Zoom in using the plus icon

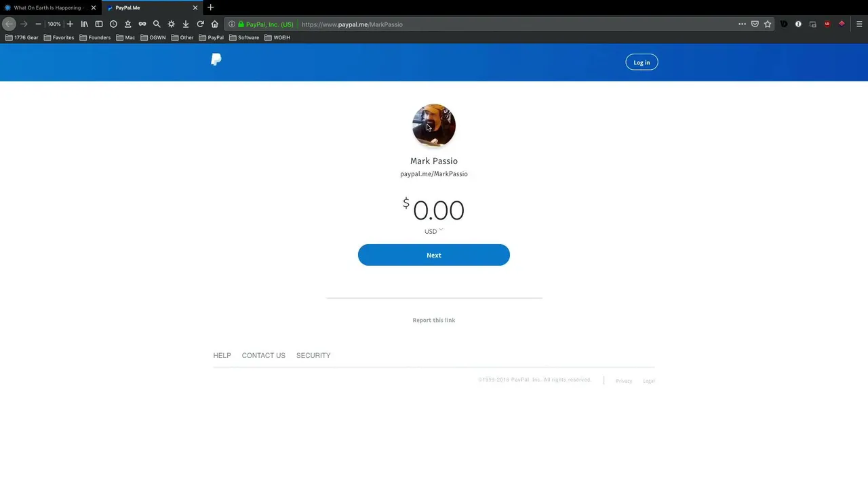(70, 24)
